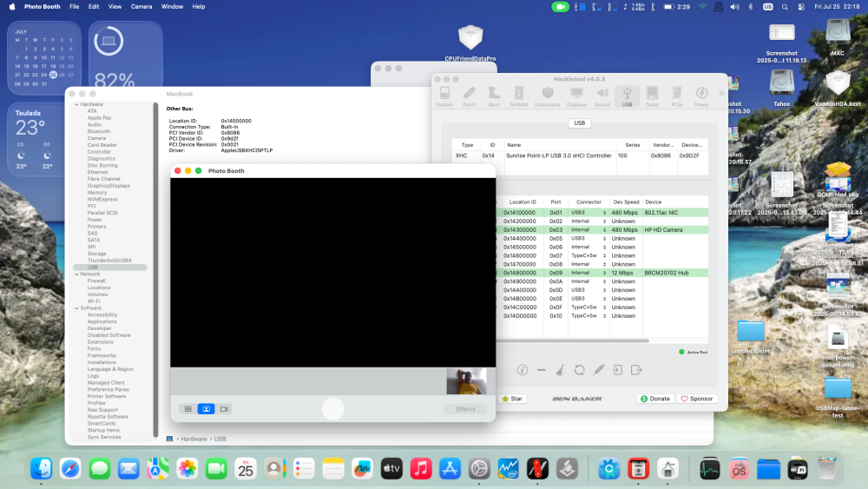Click the BRCM20702 Hub device row
868x489 pixels.
pyautogui.click(x=603, y=273)
